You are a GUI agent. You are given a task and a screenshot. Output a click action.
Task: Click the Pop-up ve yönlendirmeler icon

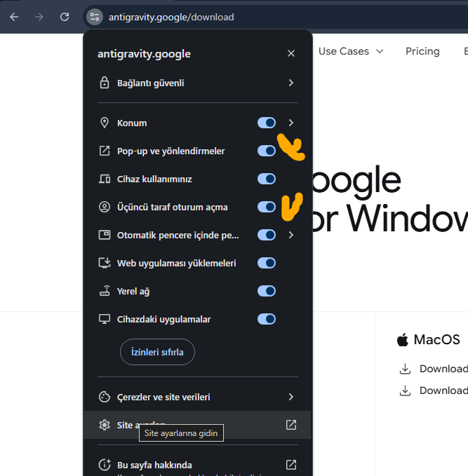click(105, 151)
